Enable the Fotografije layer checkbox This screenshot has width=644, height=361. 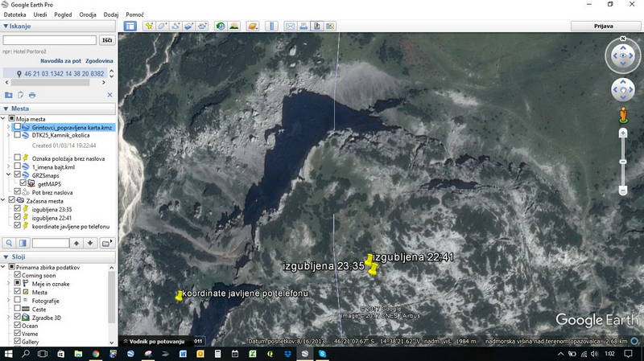pos(17,300)
